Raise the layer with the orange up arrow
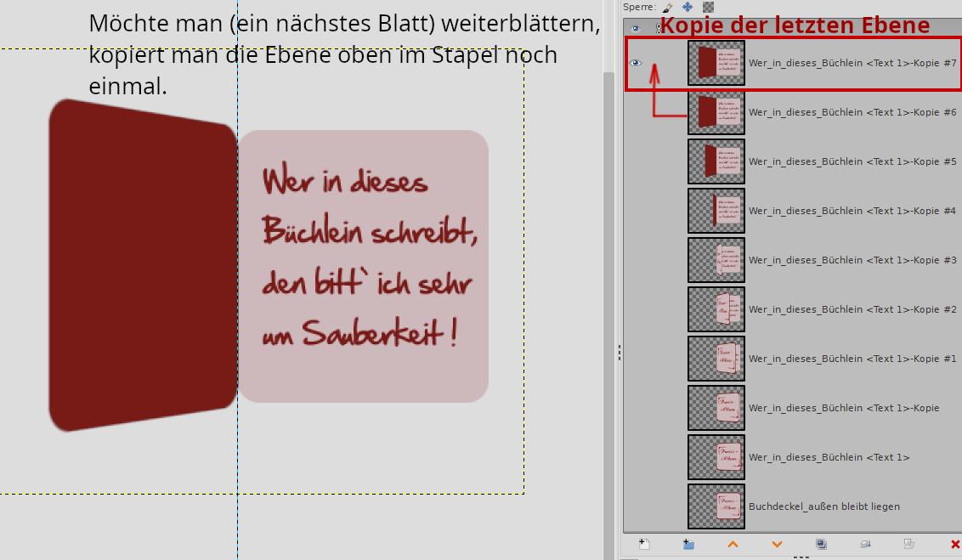 coord(733,544)
